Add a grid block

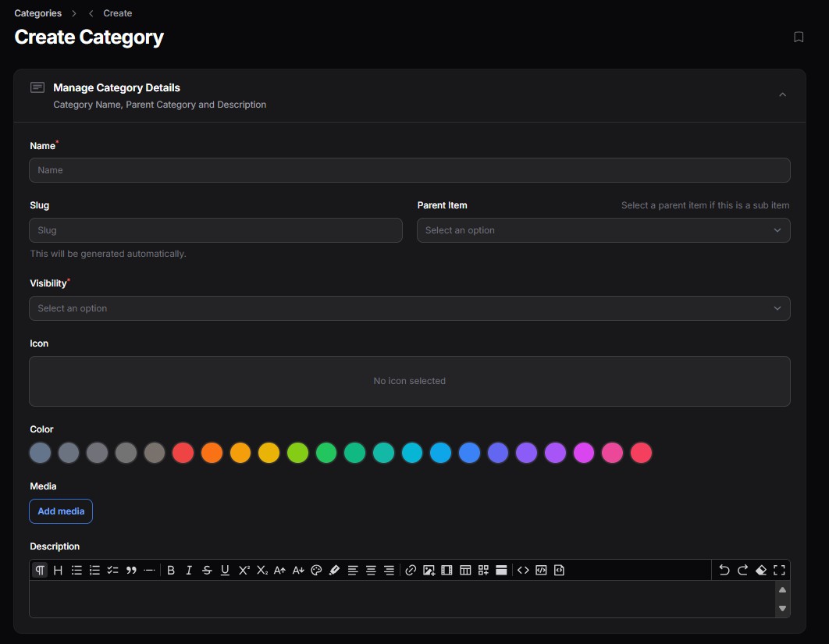click(x=483, y=570)
